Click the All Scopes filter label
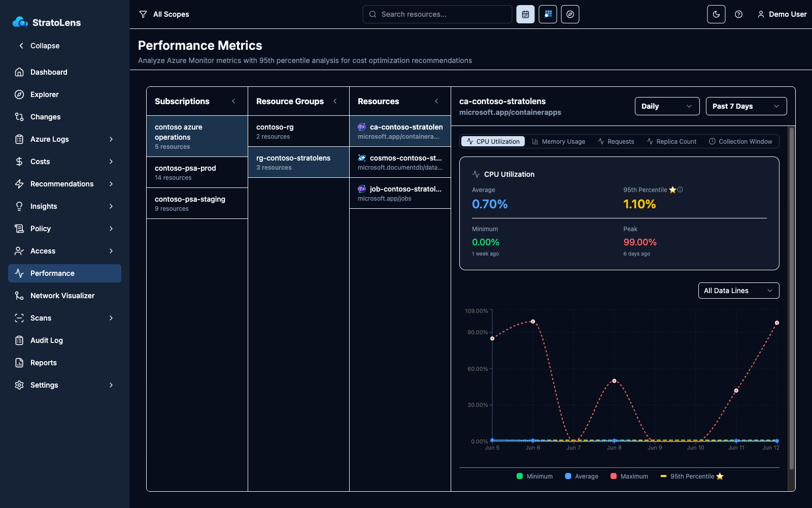Screen dimensions: 812x508 pyautogui.click(x=171, y=14)
